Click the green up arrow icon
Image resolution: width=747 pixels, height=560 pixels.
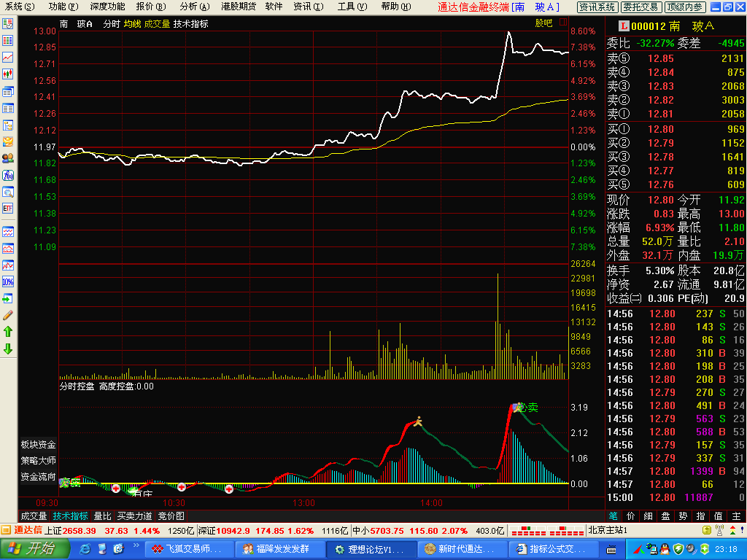point(7,332)
